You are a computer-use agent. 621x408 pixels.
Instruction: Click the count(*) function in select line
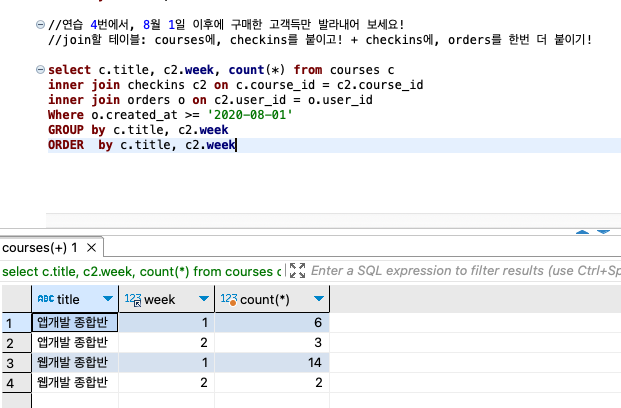point(257,70)
